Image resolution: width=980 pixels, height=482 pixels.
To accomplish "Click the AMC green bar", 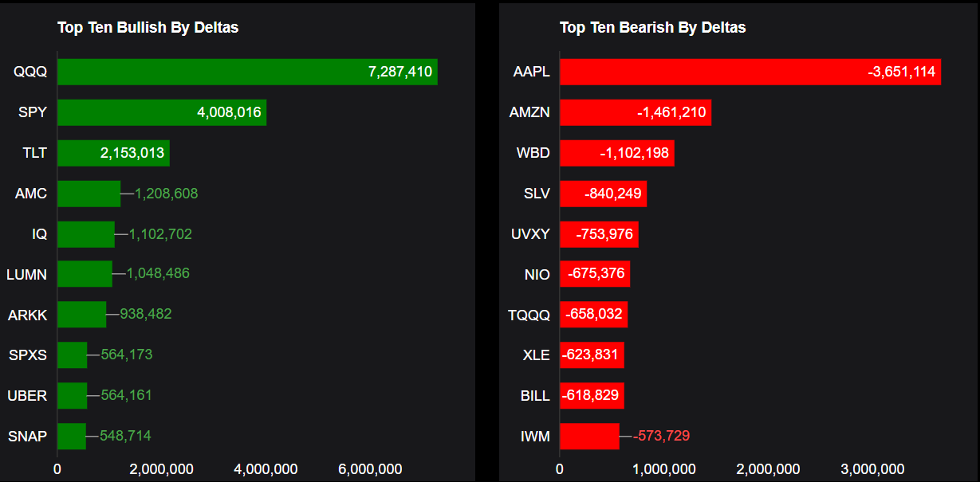I will coord(89,194).
